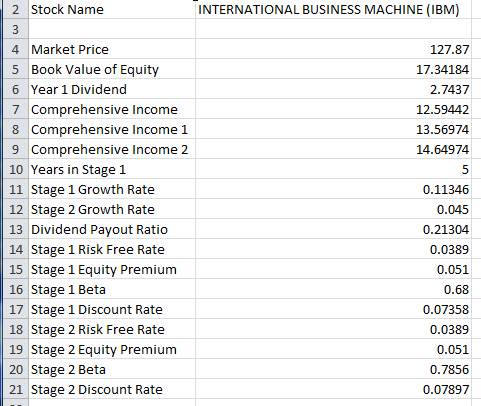Select row header 14
481x406 pixels.
15,249
